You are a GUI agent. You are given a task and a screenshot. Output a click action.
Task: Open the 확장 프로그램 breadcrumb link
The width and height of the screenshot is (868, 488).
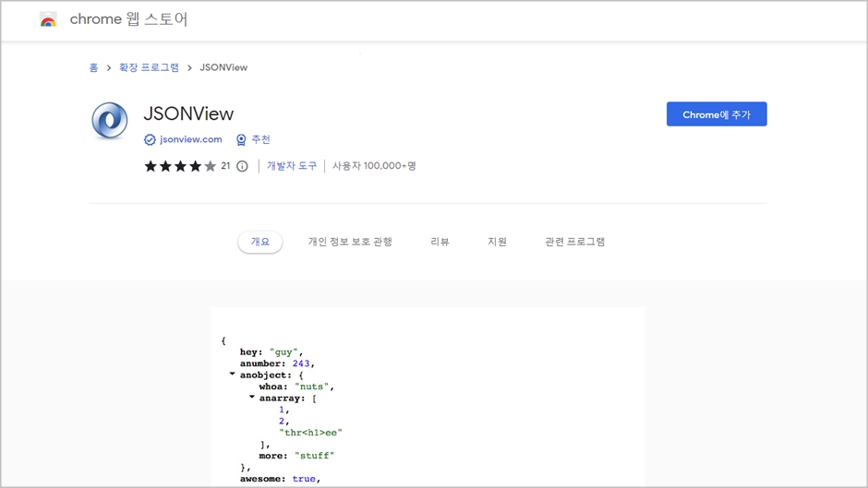point(149,67)
